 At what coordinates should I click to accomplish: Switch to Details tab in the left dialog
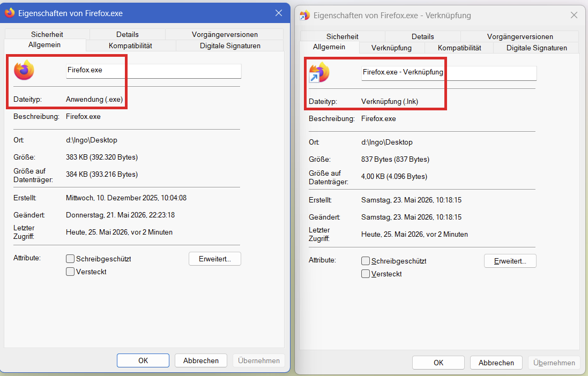click(x=128, y=34)
